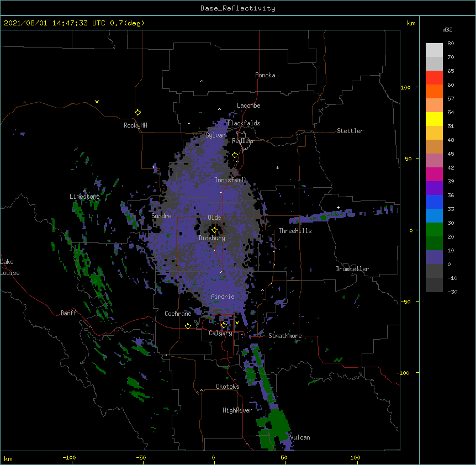Select the violet 39-36 dBZ legend swatch
476x465 pixels.
[x=434, y=188]
